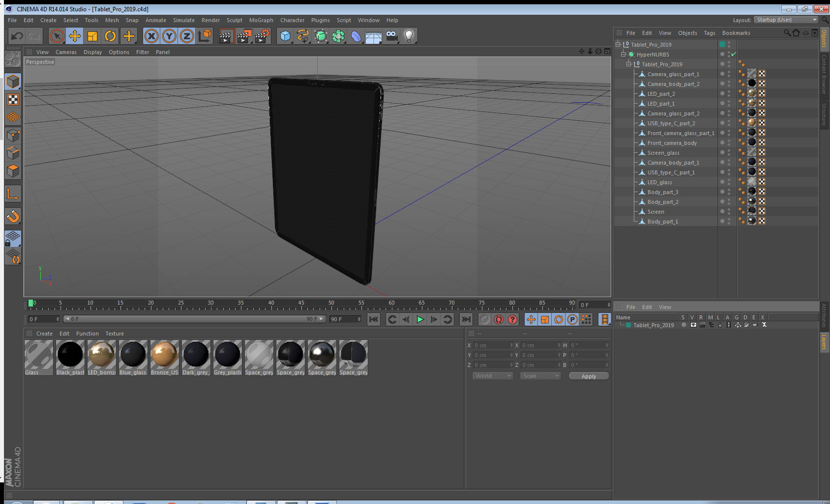Click the Undo arrow icon
The width and height of the screenshot is (830, 504).
[17, 36]
